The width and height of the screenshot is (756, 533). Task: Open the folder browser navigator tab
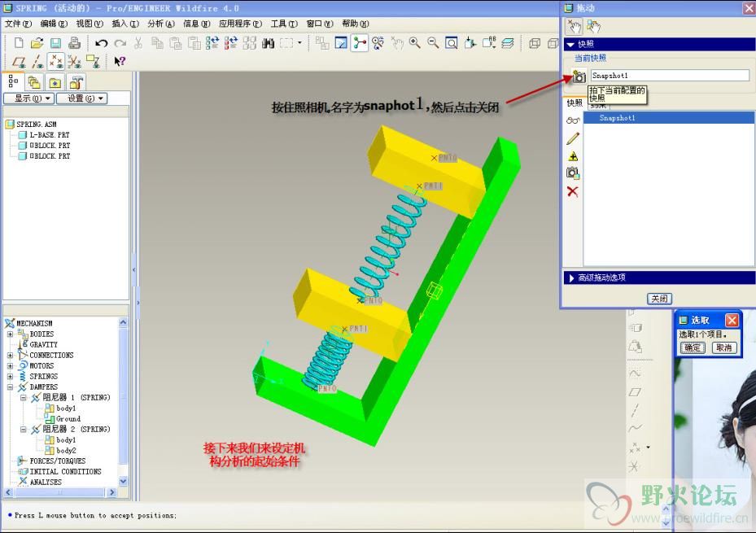point(33,82)
